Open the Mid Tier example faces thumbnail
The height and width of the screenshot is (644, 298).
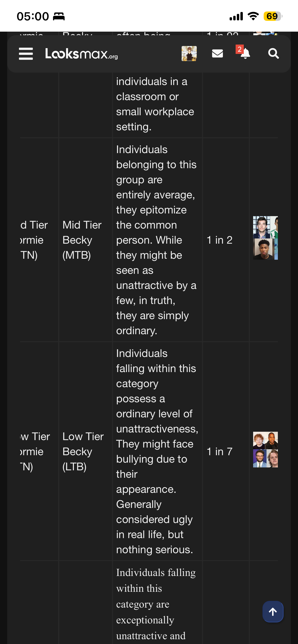coord(265,238)
